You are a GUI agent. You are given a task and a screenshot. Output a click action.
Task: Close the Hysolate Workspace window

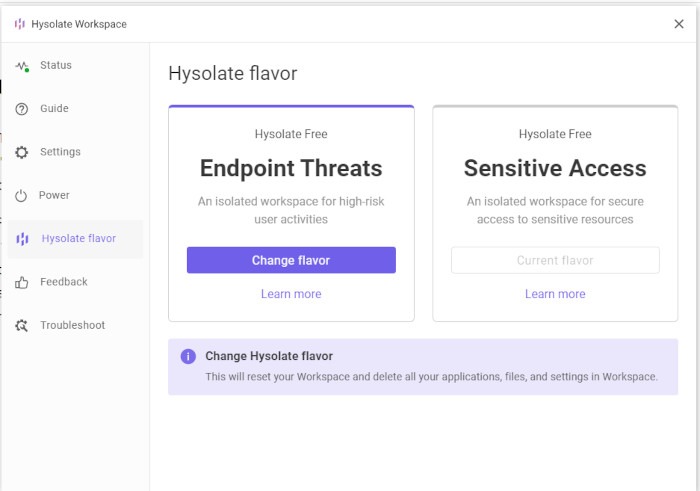point(679,24)
